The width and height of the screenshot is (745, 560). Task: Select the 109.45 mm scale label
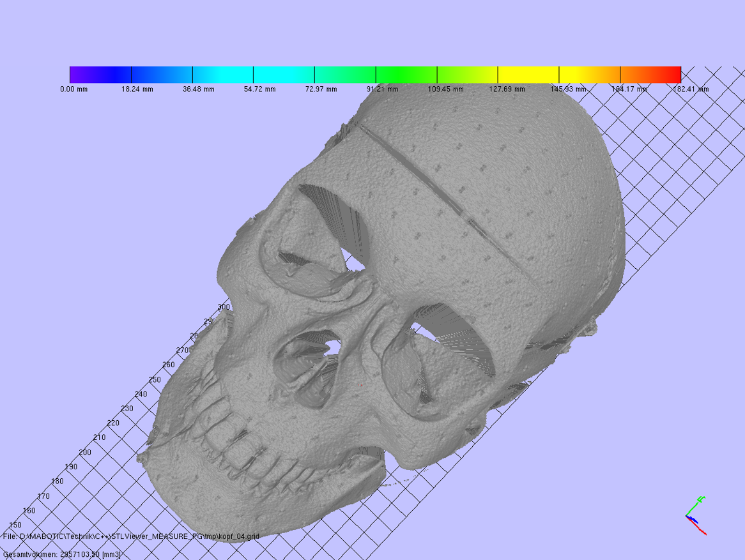(445, 89)
